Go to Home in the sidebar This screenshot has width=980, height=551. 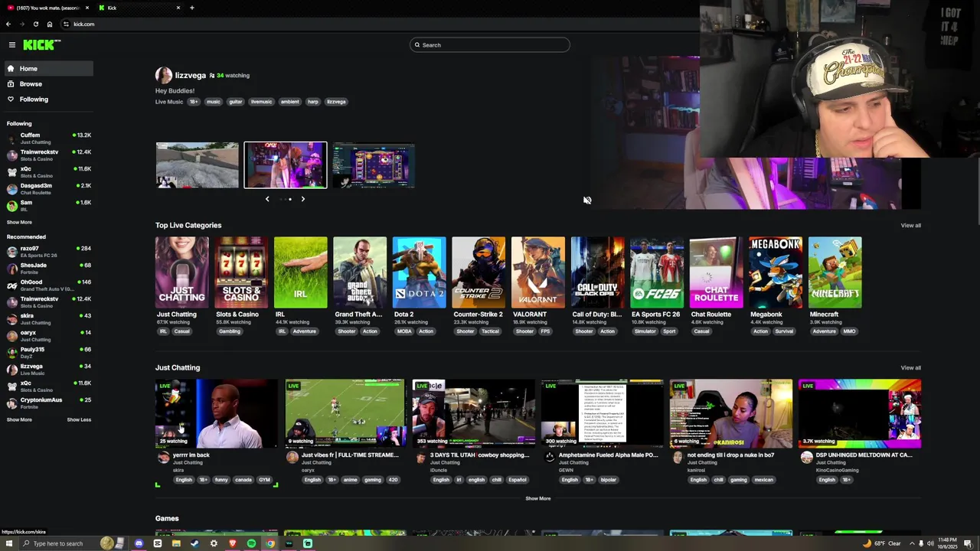pyautogui.click(x=48, y=69)
